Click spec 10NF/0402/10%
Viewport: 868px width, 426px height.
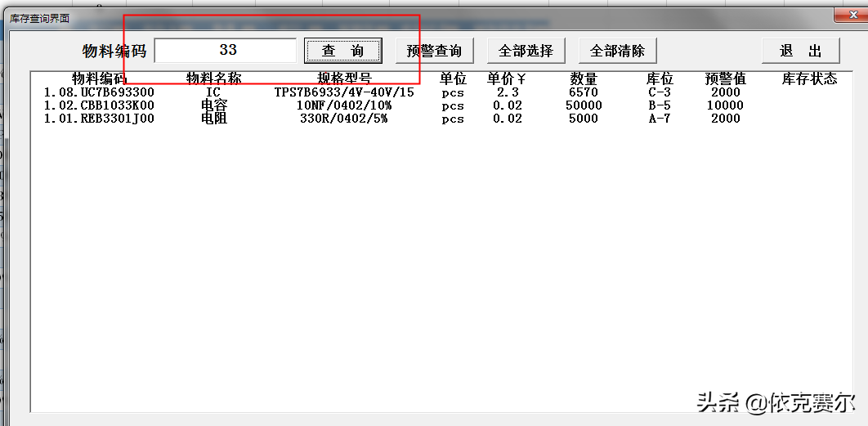tap(344, 105)
